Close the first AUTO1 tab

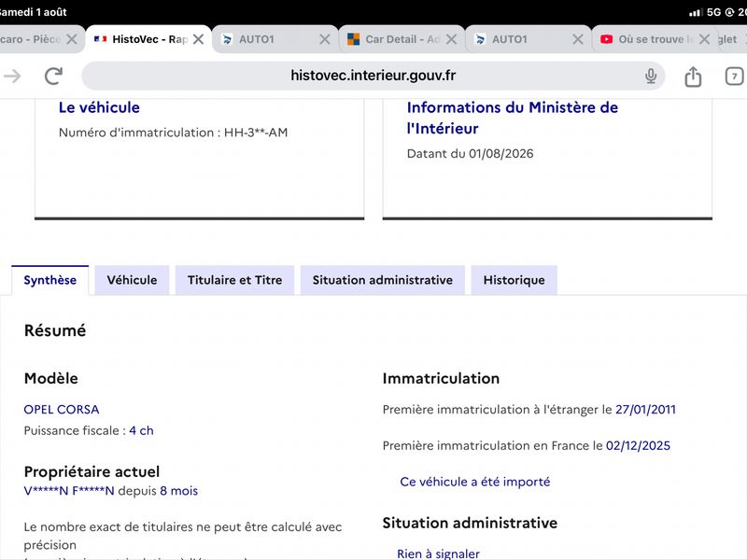[325, 39]
